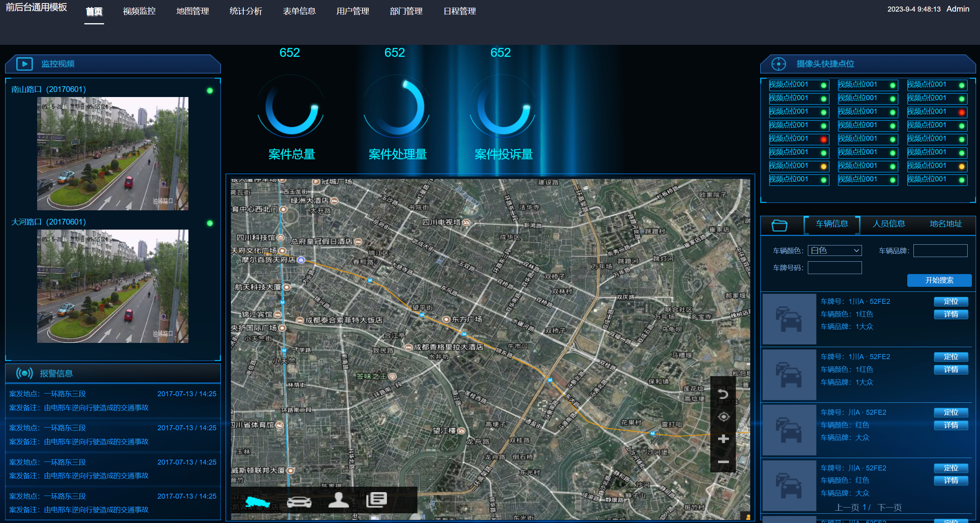This screenshot has width=980, height=523.
Task: Click the 四川省体育馆 map marker
Action: [x=279, y=425]
